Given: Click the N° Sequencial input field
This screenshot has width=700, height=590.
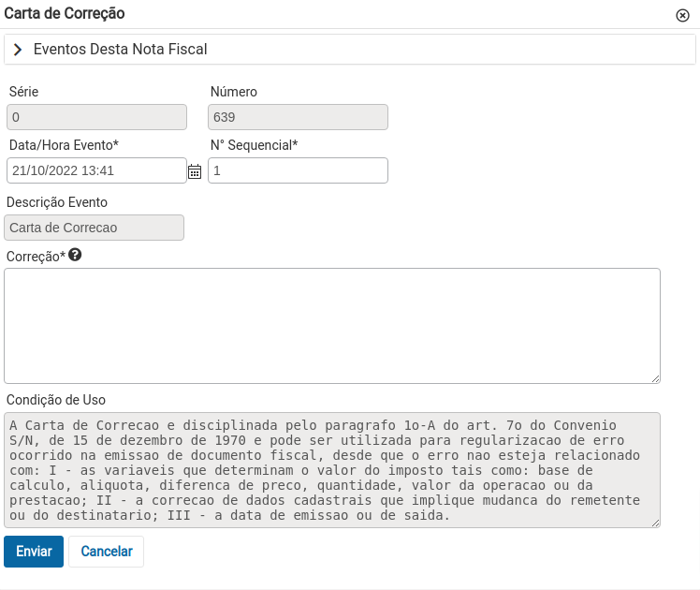Looking at the screenshot, I should click(298, 170).
